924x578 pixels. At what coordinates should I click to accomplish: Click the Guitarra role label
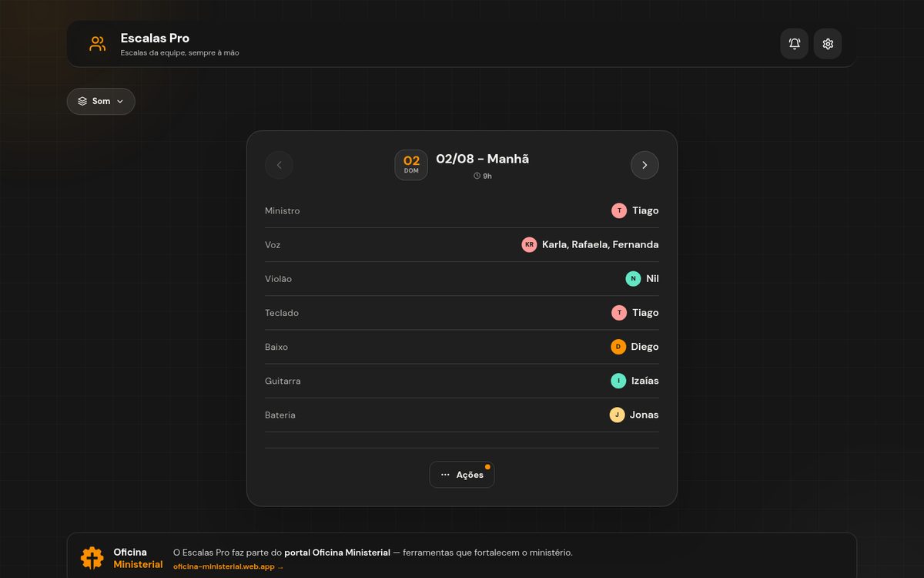point(283,381)
